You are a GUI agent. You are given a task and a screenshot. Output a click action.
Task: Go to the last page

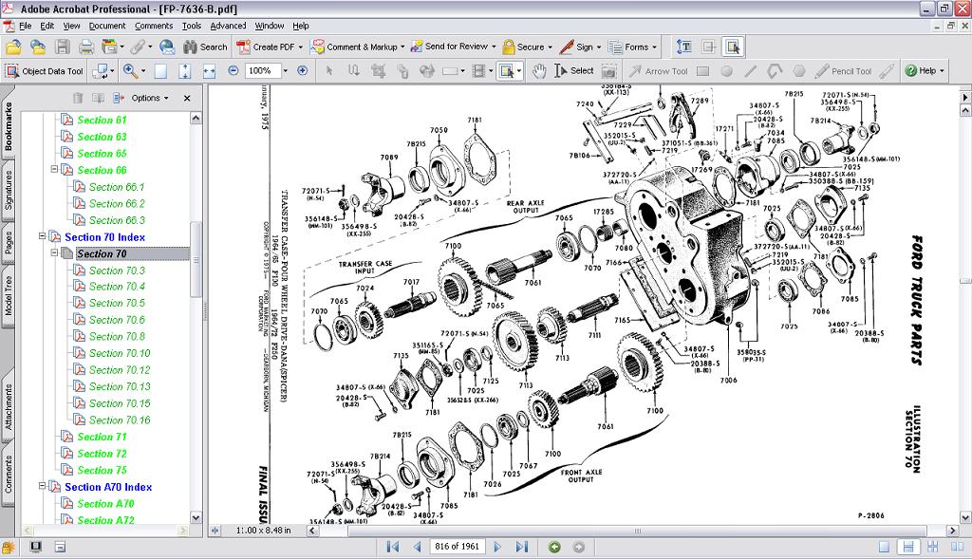tap(522, 547)
